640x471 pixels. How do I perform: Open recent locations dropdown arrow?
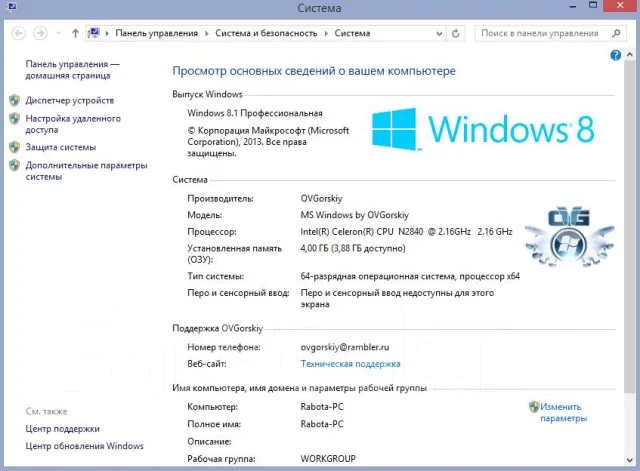pyautogui.click(x=58, y=33)
